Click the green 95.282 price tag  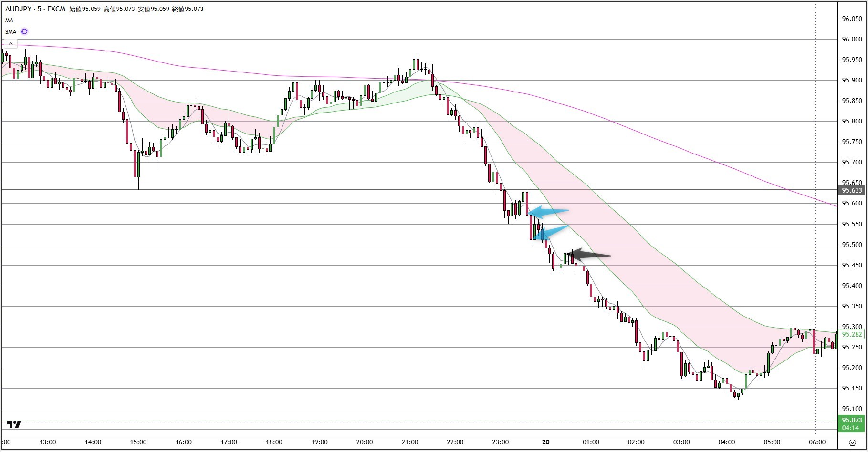852,335
